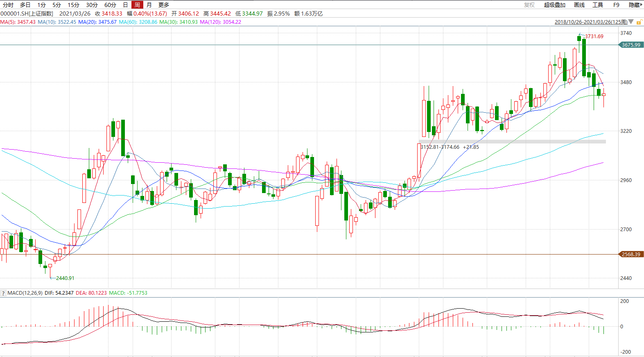644x357 pixels.
Task: Click the MA(10) indicator label
Action: click(57, 22)
